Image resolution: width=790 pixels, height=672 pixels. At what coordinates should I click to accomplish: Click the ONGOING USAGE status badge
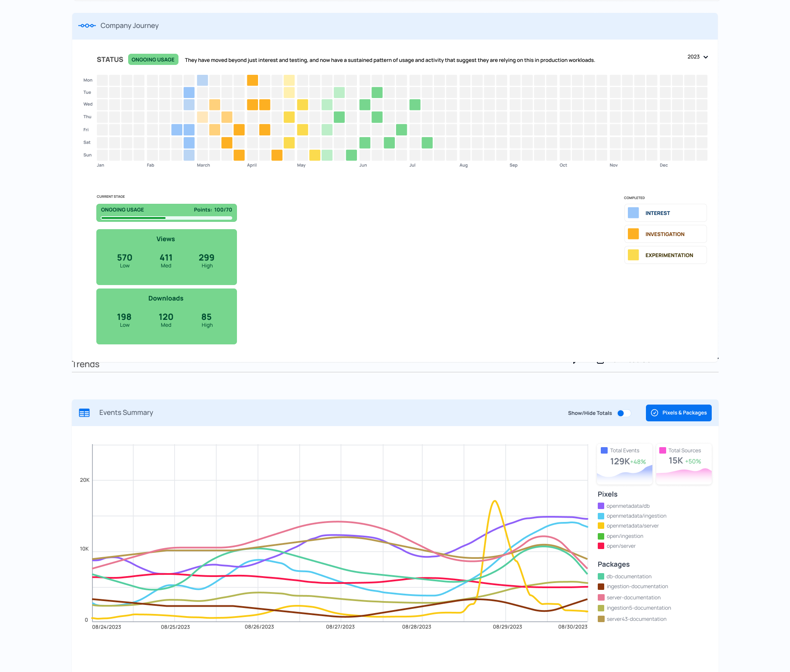(x=153, y=60)
